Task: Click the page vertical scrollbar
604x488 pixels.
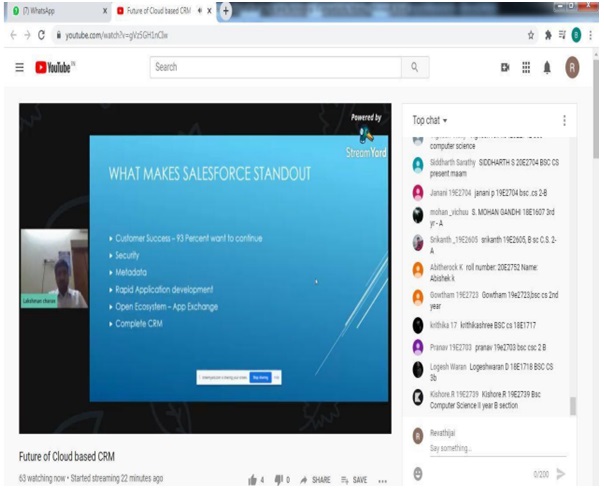Action: pos(596,108)
